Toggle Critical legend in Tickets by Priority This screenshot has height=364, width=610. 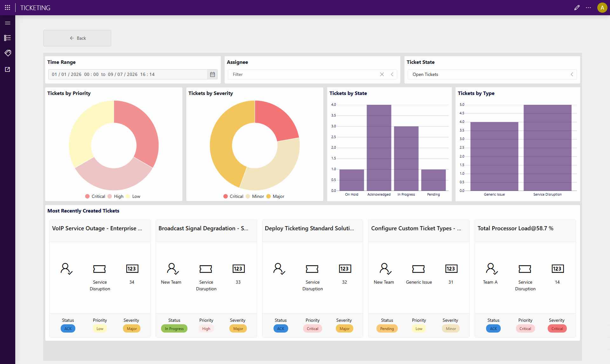[x=95, y=196]
